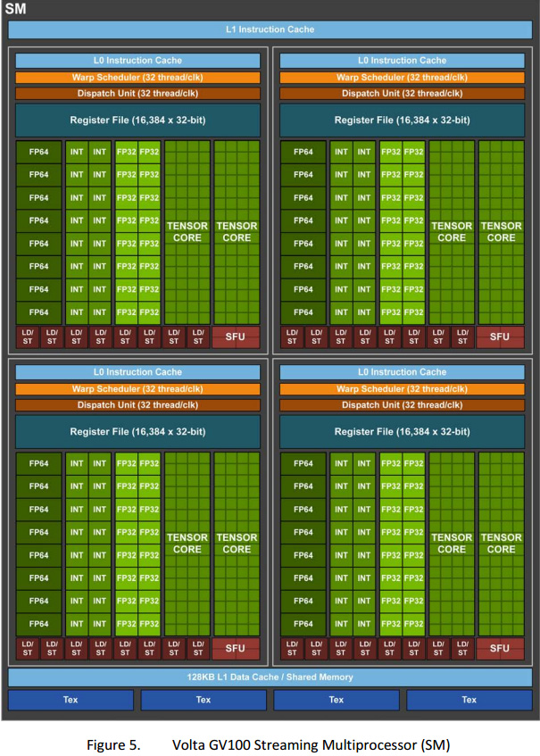Screen dimensions: 540x756
Task: Select the 128KB L1 Data Cache / Shared Memory bar
Action: pos(270,677)
